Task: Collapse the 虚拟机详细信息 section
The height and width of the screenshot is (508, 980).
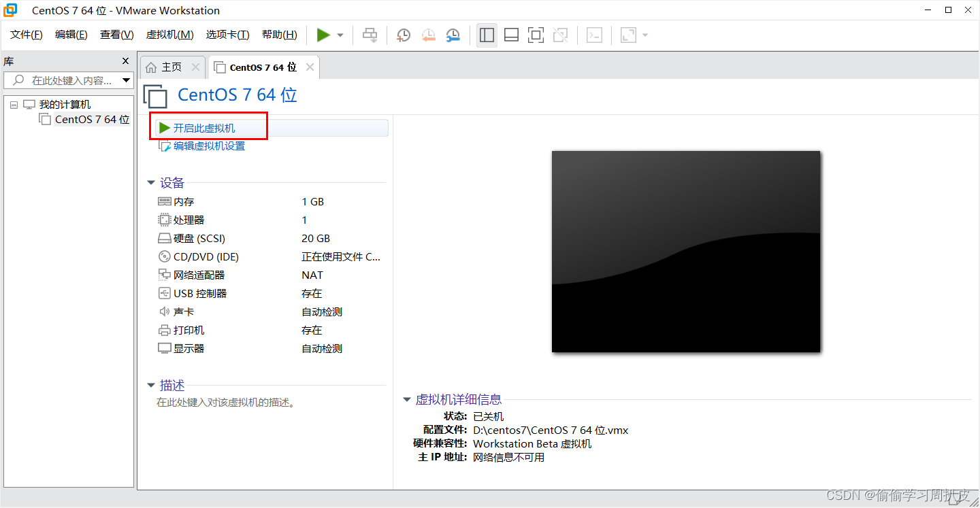Action: (407, 400)
